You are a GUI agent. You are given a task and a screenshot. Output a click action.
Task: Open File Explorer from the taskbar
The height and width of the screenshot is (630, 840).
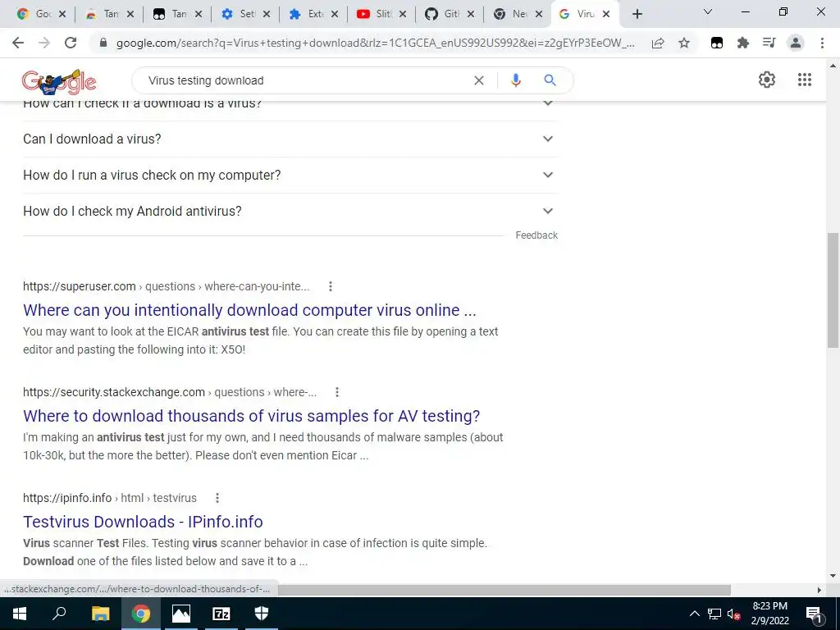point(100,614)
